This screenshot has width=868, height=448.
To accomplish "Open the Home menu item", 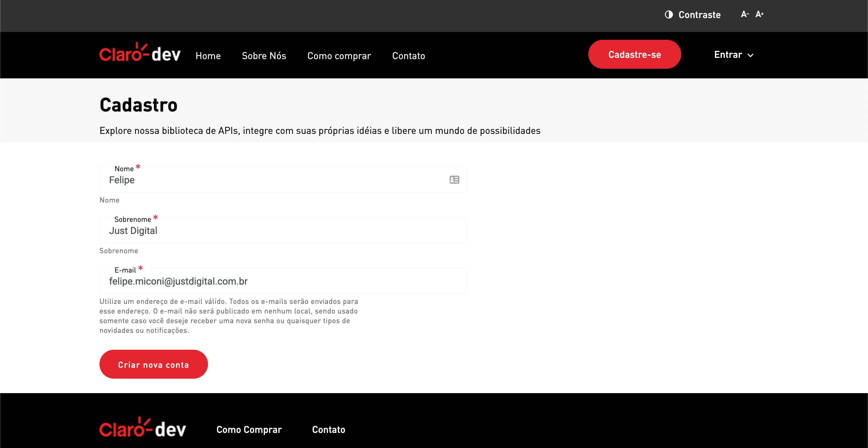I will click(208, 56).
